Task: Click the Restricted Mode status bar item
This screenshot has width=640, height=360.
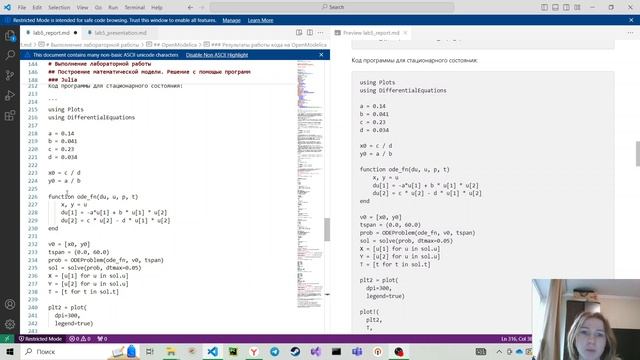Action: click(x=40, y=339)
